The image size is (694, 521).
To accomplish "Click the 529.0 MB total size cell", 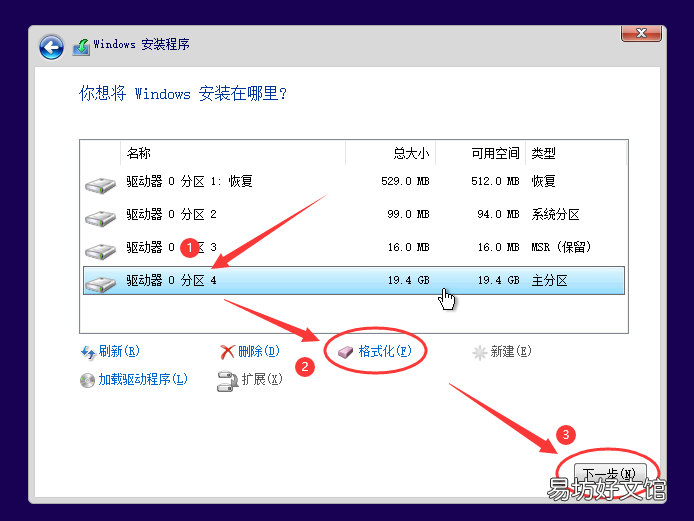I will [405, 181].
